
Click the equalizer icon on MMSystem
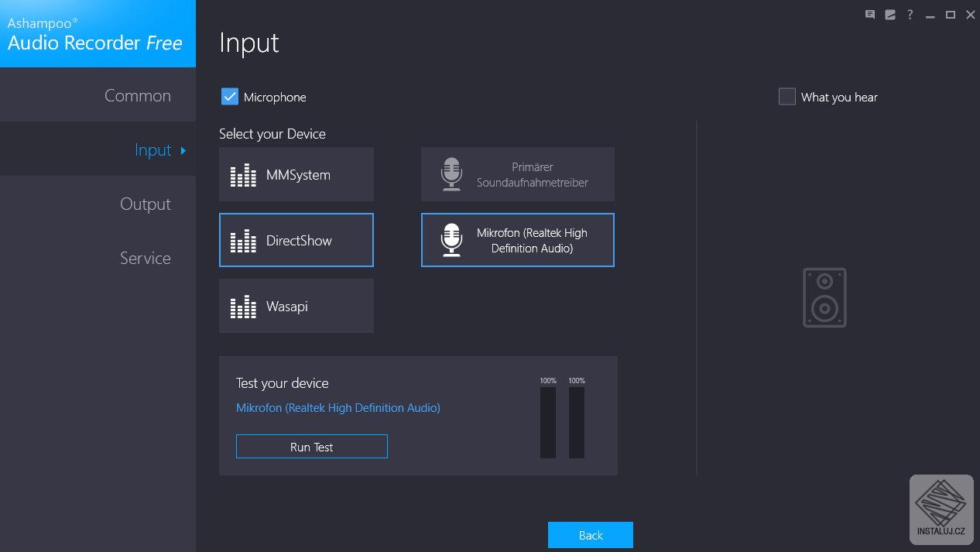point(243,175)
